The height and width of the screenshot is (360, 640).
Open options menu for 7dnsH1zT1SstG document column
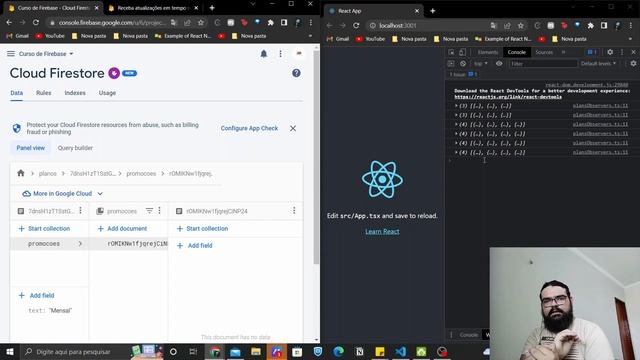coord(80,211)
